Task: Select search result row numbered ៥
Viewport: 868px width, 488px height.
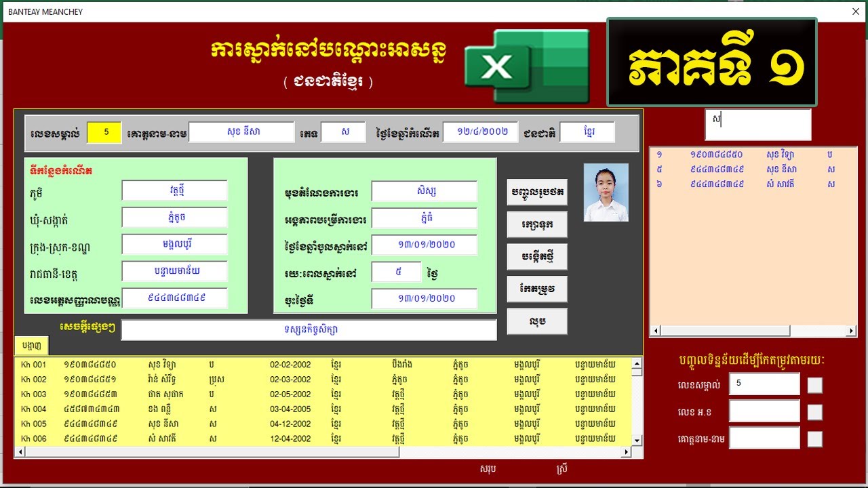Action: click(x=753, y=169)
